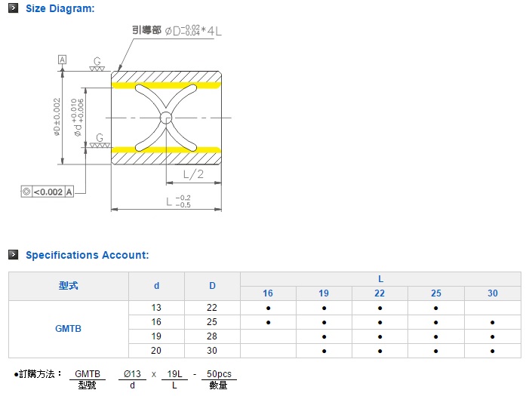
Task: Click the Size Diagram heading
Action: tap(60, 8)
